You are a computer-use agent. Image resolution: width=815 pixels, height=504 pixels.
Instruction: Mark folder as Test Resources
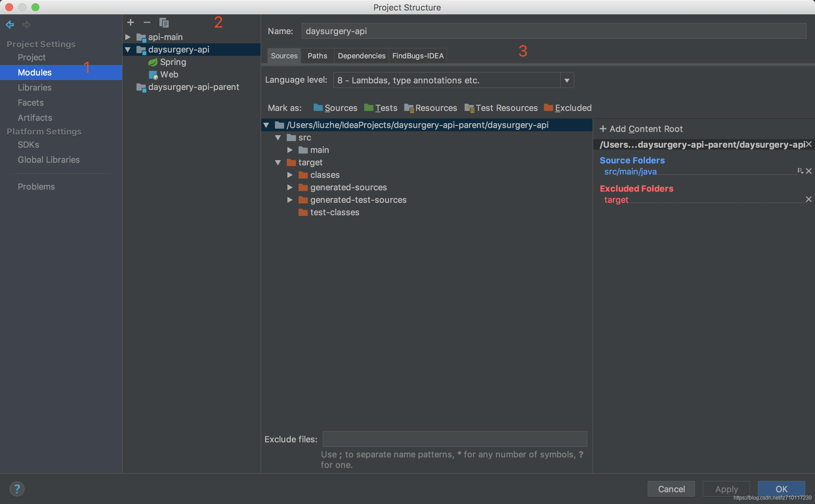pos(501,108)
